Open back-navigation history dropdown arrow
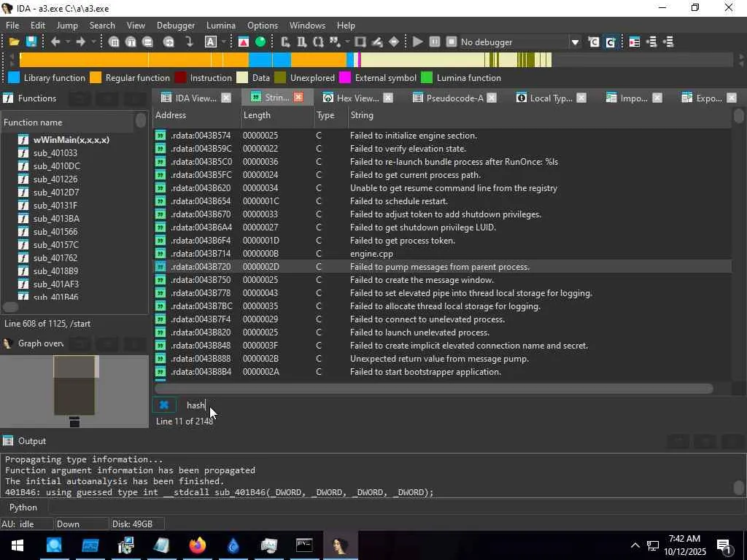Screen dimensions: 747x560 (x=68, y=42)
